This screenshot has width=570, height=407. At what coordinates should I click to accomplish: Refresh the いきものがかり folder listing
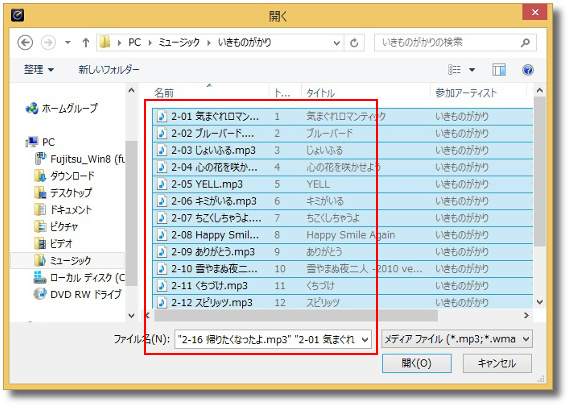354,43
